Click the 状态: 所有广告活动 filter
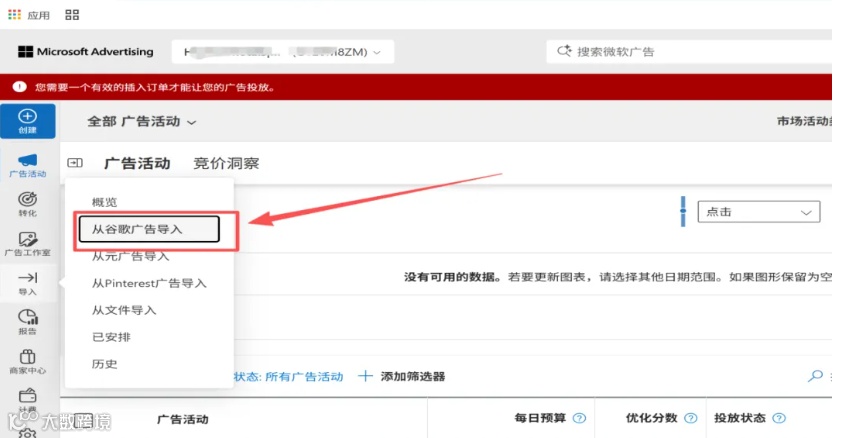The height and width of the screenshot is (438, 849). click(x=289, y=376)
